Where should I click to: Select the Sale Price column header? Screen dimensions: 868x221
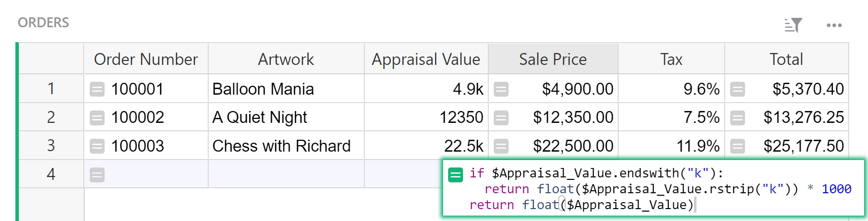coord(553,59)
